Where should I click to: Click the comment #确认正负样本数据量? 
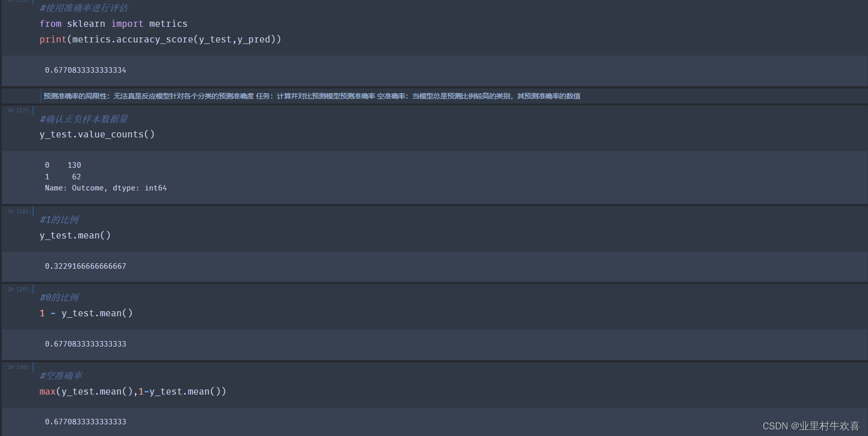point(84,119)
